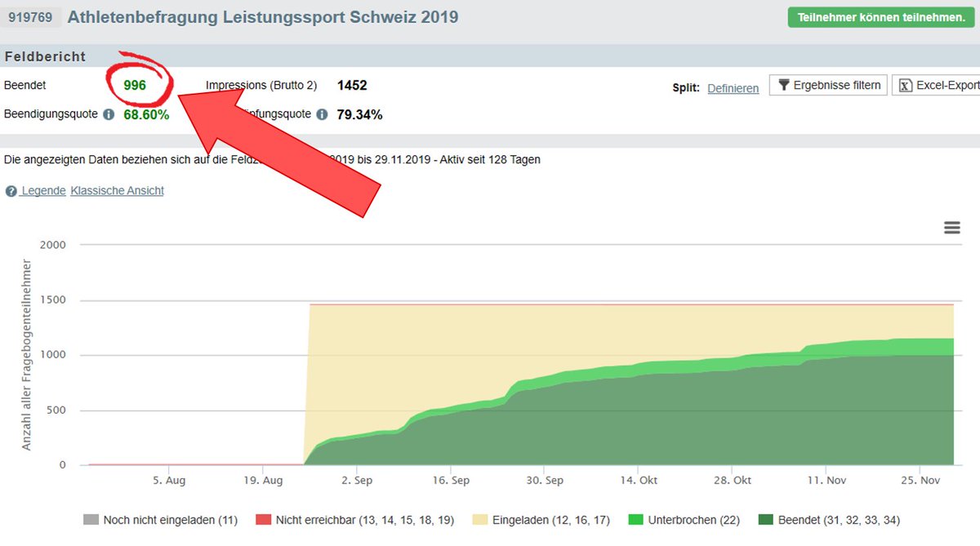Screen dimensions: 980x546
Task: Open the Split Definieren options
Action: point(733,88)
